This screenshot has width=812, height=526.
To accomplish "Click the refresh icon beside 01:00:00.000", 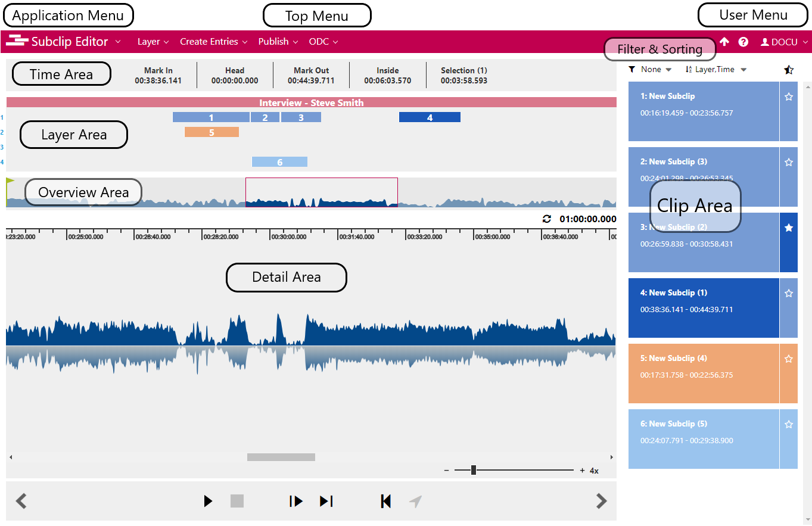I will 547,219.
